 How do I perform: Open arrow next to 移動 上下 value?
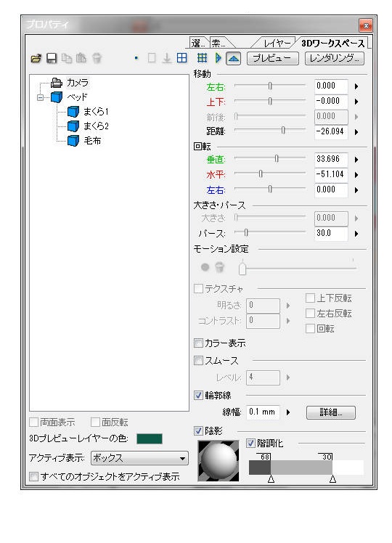pos(356,102)
